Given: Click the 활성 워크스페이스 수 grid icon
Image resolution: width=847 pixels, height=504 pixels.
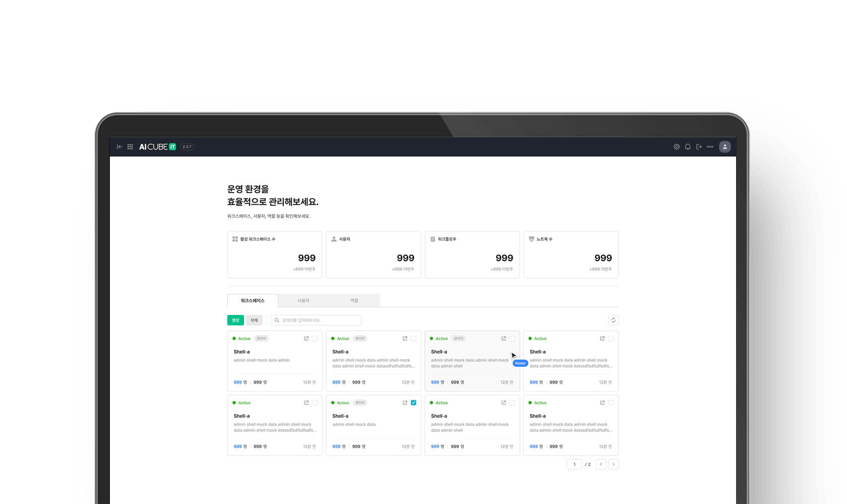Looking at the screenshot, I should (235, 239).
